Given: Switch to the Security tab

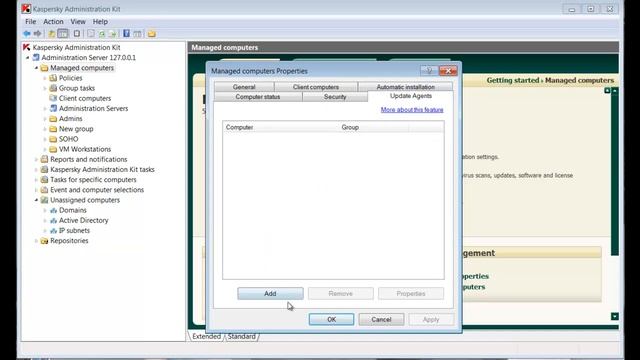Looking at the screenshot, I should (x=335, y=97).
